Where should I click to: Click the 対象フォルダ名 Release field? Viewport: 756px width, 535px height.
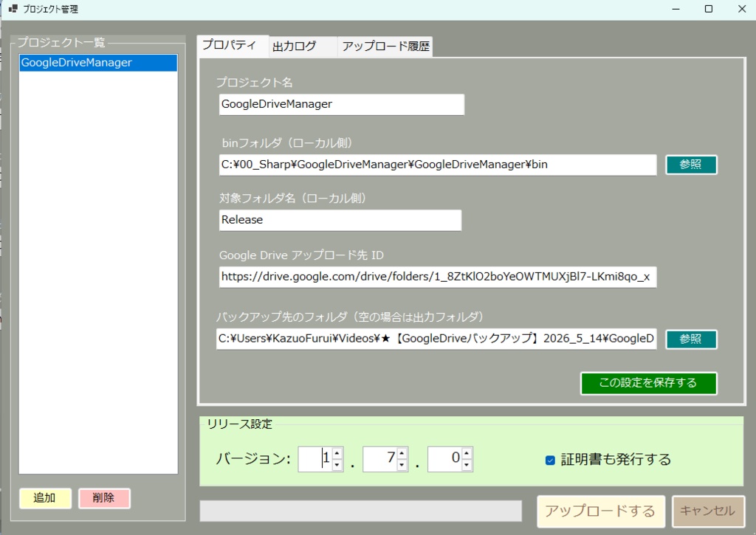click(x=340, y=220)
